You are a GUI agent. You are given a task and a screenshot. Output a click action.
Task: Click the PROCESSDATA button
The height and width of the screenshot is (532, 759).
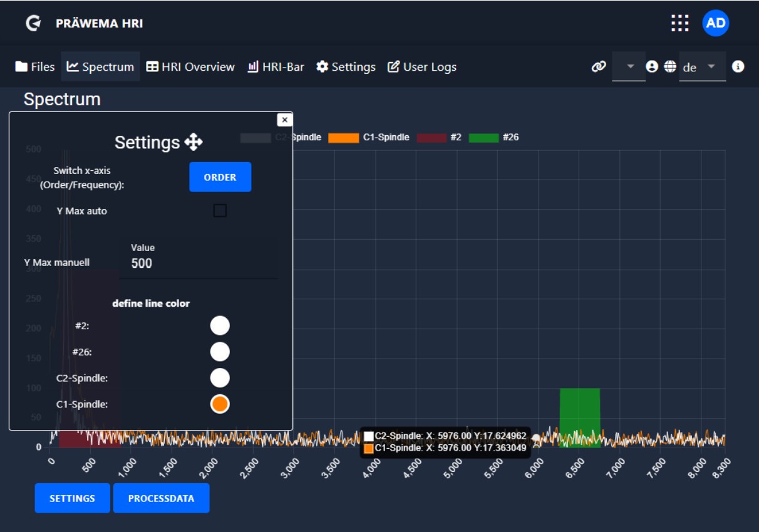(x=161, y=498)
